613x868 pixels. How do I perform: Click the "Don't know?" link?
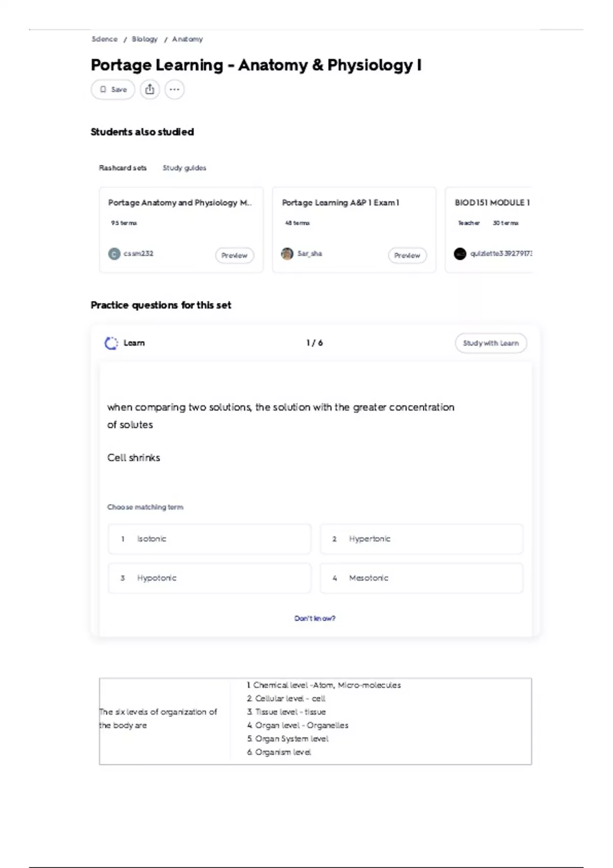tap(315, 618)
